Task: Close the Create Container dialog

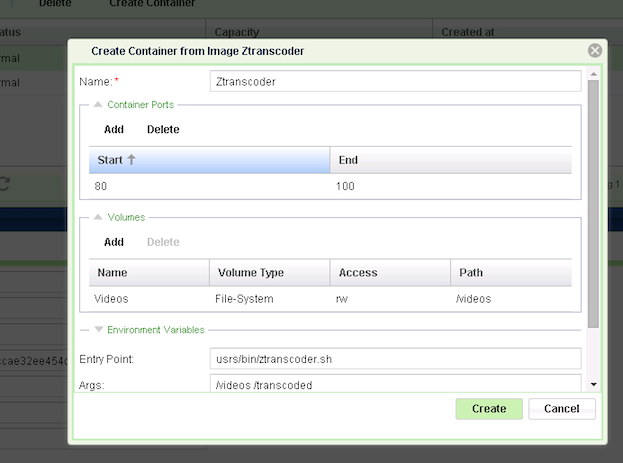Action: (595, 50)
